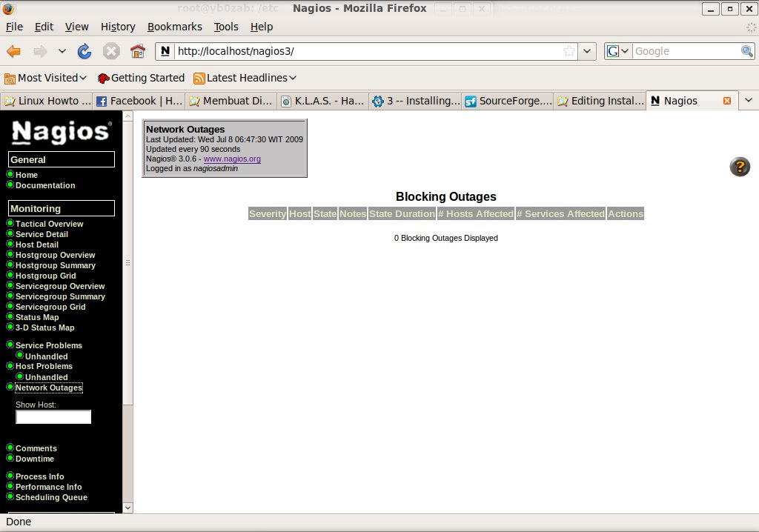Switch to the Facebook tab

click(x=139, y=101)
